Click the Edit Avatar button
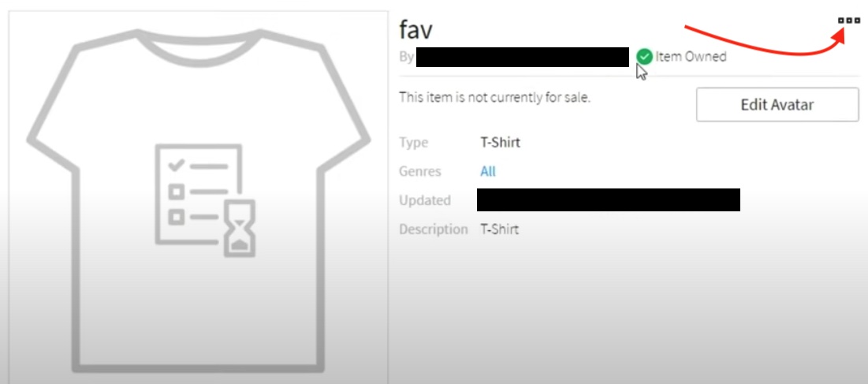This screenshot has height=384, width=868. [777, 105]
